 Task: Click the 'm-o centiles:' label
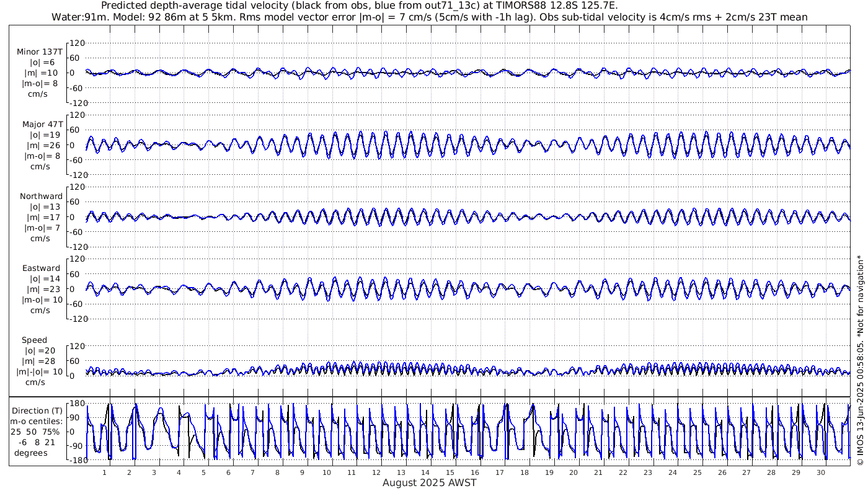click(36, 421)
